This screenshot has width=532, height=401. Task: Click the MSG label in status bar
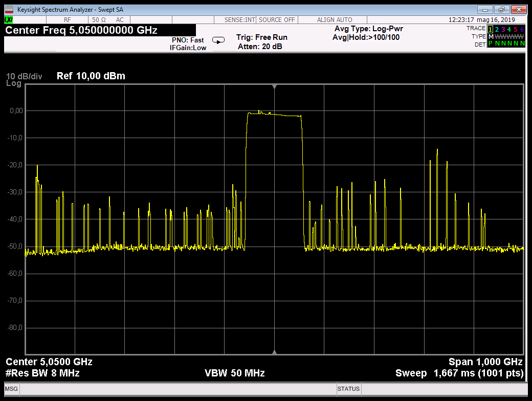pos(11,389)
